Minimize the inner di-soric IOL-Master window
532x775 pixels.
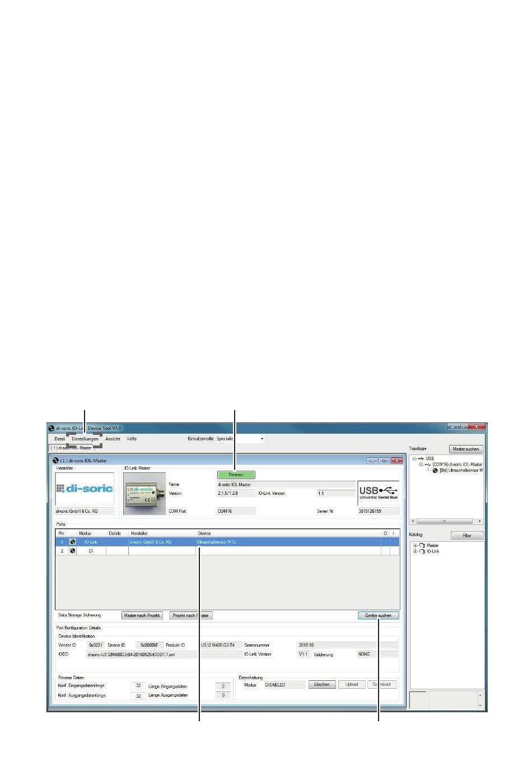point(372,461)
